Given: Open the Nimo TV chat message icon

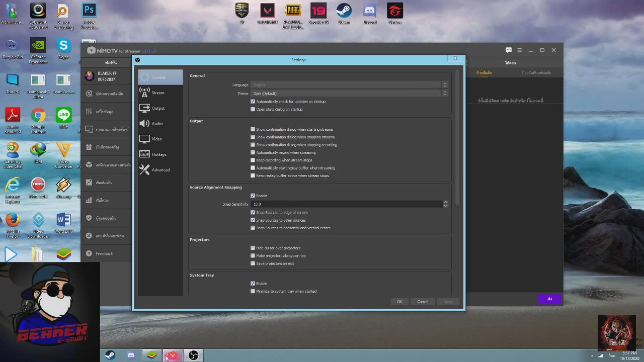Looking at the screenshot, I should 509,50.
